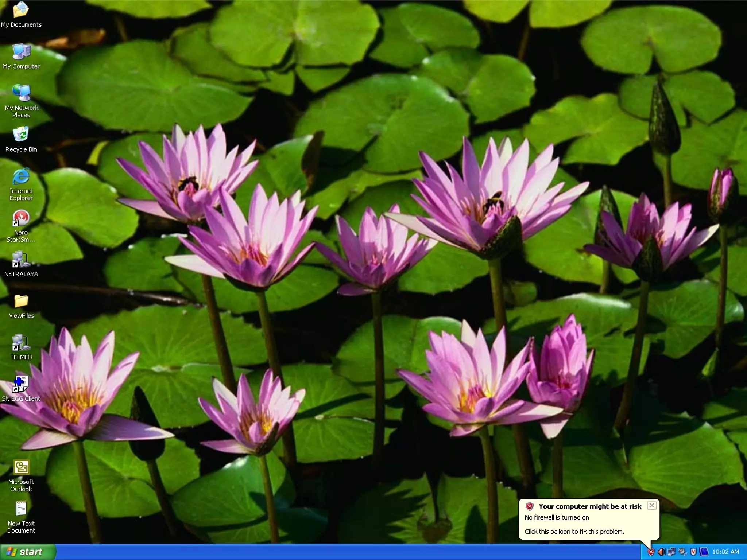Open the volume speaker tray icon
Image resolution: width=747 pixels, height=560 pixels.
pos(661,552)
